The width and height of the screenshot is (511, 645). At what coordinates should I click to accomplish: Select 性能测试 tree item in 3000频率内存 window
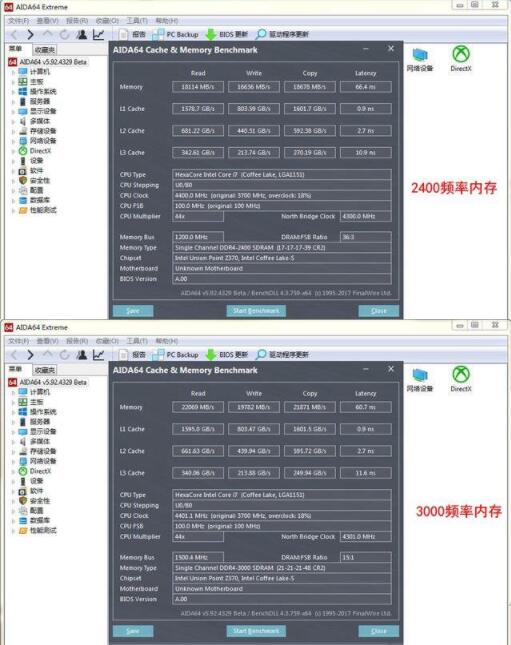[38, 530]
